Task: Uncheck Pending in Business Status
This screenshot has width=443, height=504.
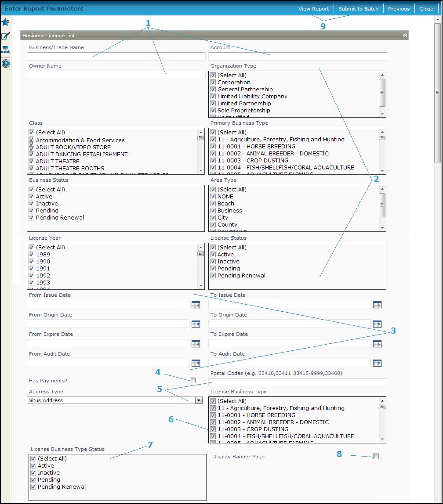Action: [x=31, y=211]
